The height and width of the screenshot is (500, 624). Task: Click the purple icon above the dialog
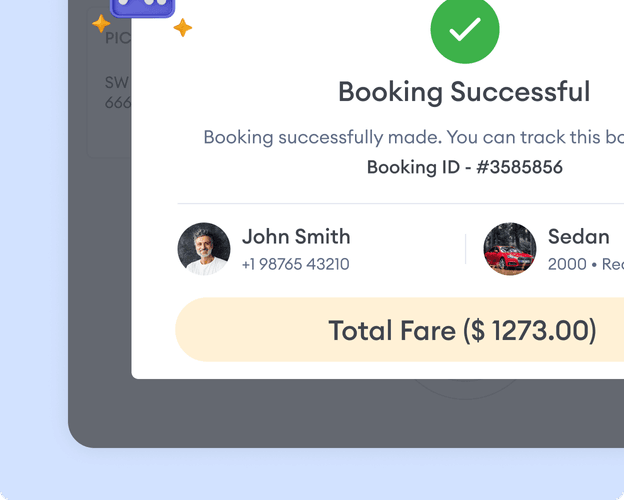pos(142,8)
